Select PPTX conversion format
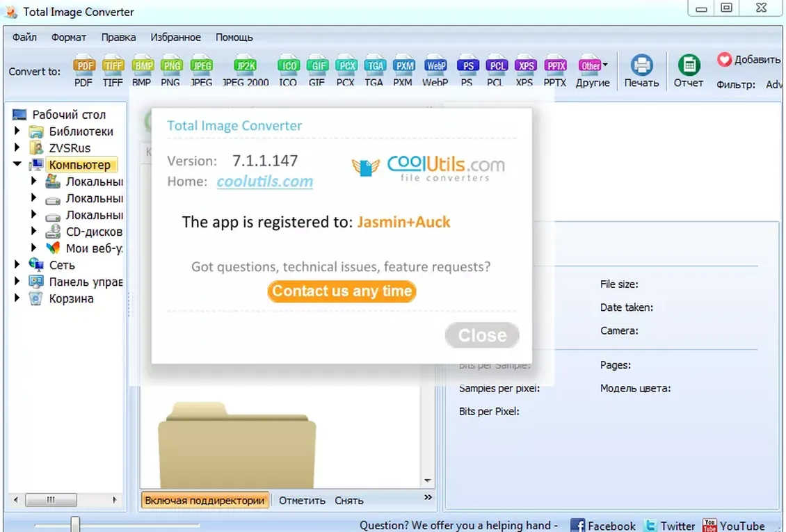The height and width of the screenshot is (532, 786). pyautogui.click(x=555, y=71)
